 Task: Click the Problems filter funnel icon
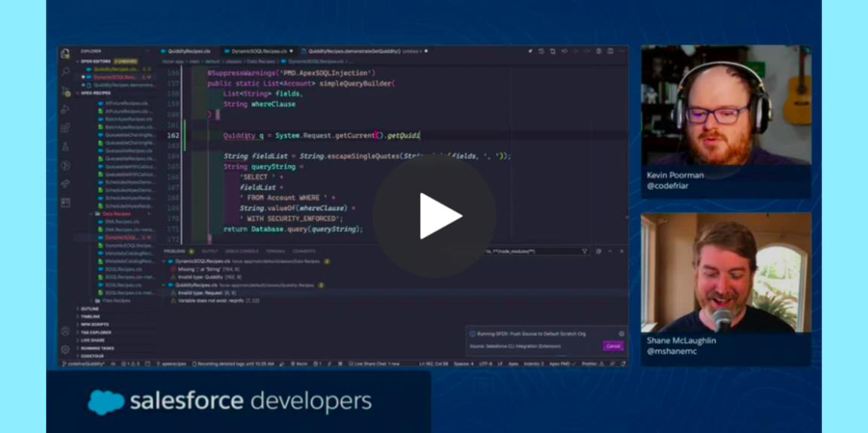(x=585, y=251)
